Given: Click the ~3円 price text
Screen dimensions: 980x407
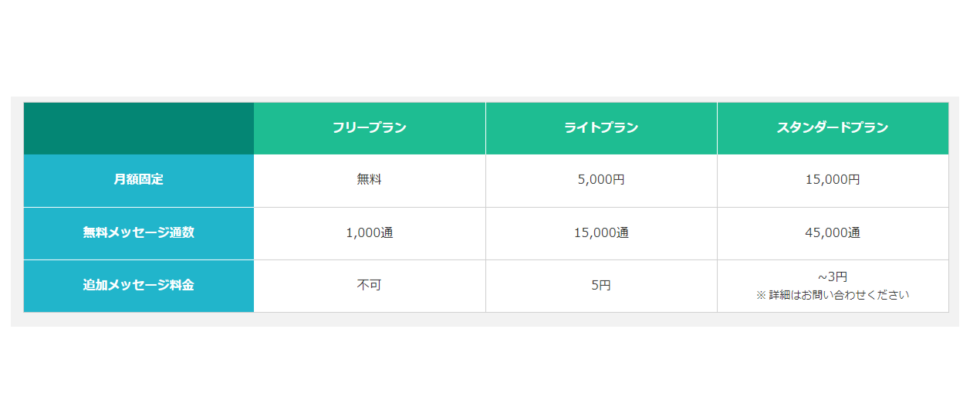Looking at the screenshot, I should tap(833, 276).
